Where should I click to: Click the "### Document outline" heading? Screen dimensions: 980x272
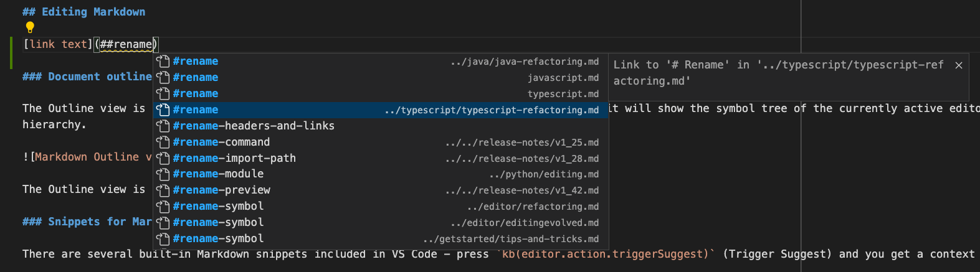coord(87,77)
